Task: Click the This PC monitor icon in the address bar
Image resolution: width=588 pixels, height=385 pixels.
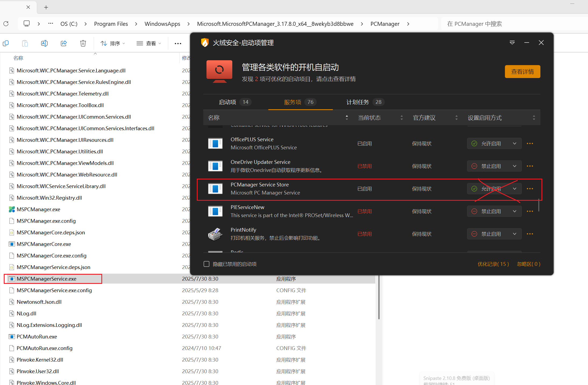Action: [x=27, y=24]
